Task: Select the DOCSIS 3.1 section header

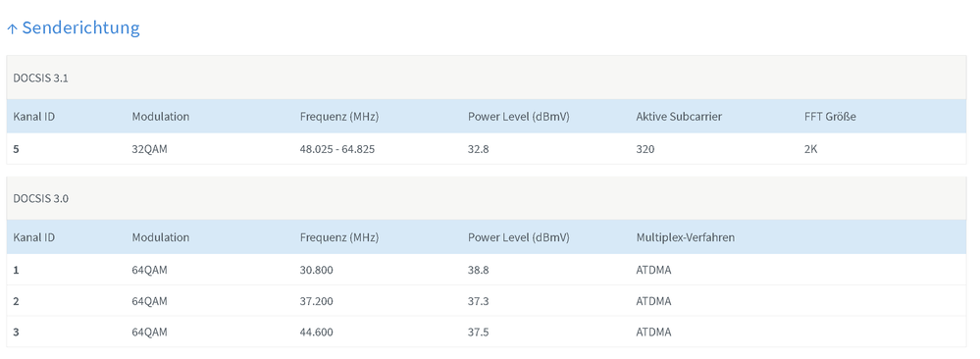Action: [487, 77]
